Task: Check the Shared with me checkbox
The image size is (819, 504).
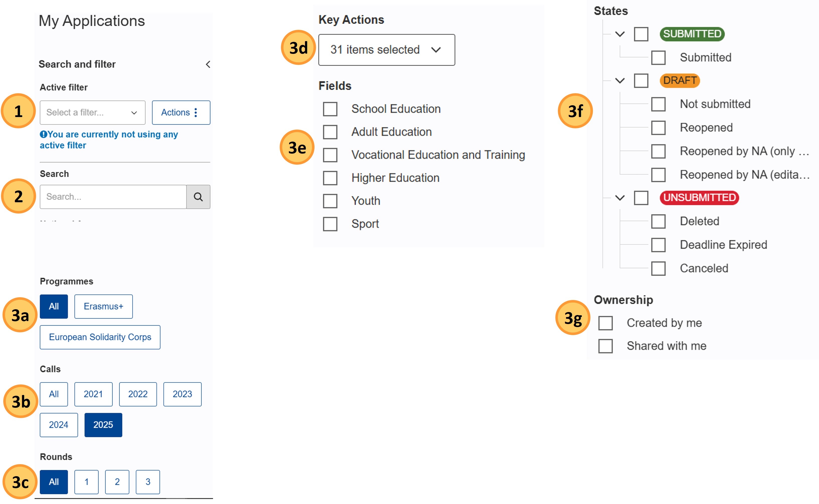Action: [605, 346]
